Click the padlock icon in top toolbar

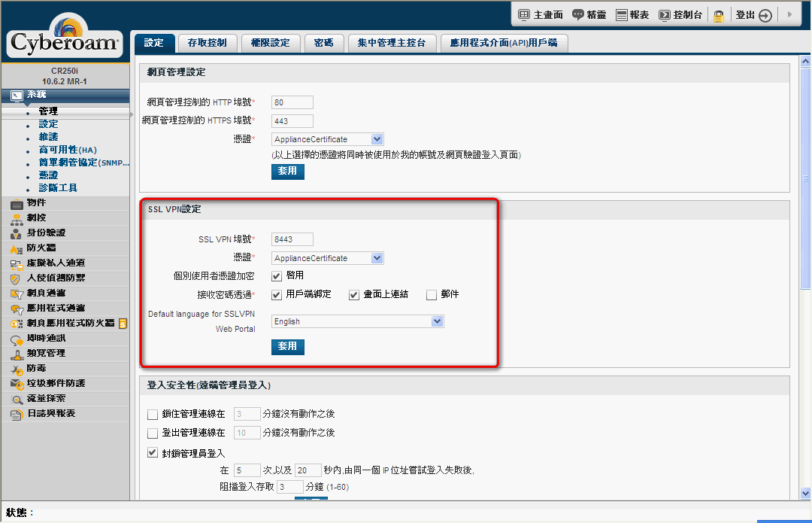(718, 16)
